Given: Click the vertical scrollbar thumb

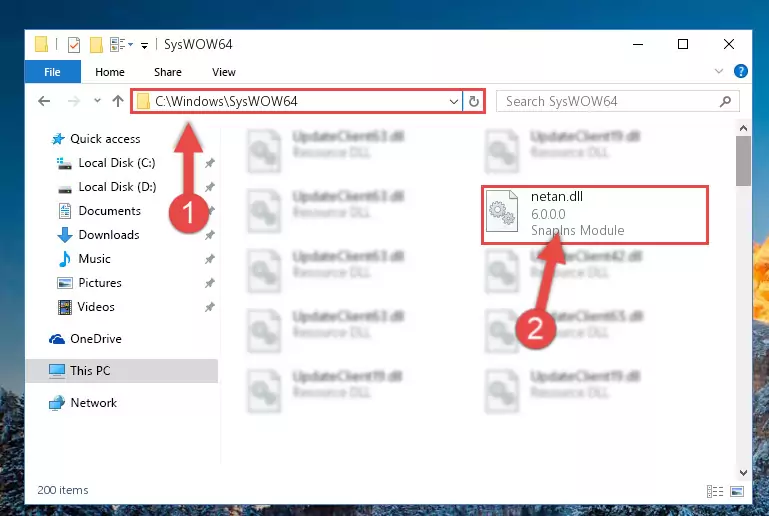Looking at the screenshot, I should (743, 161).
